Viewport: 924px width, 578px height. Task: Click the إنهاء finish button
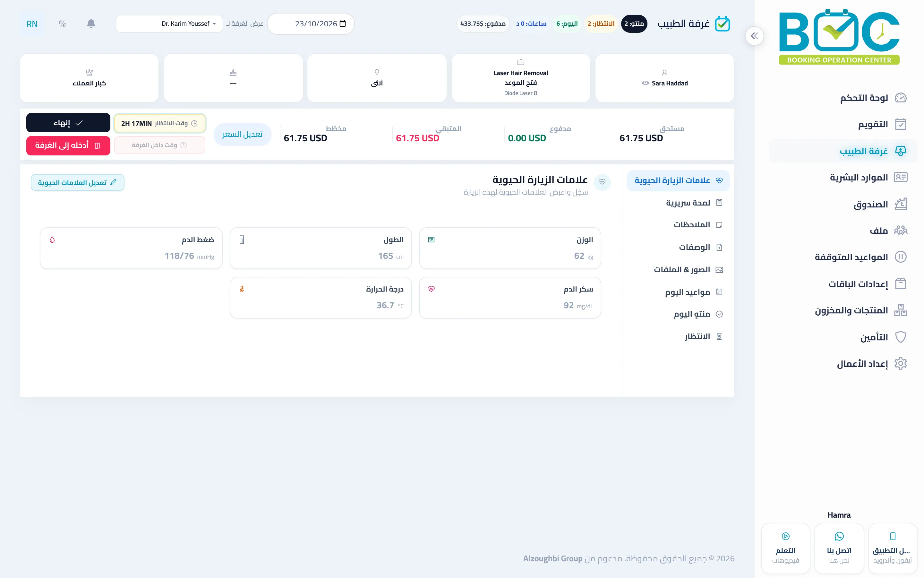tap(68, 123)
